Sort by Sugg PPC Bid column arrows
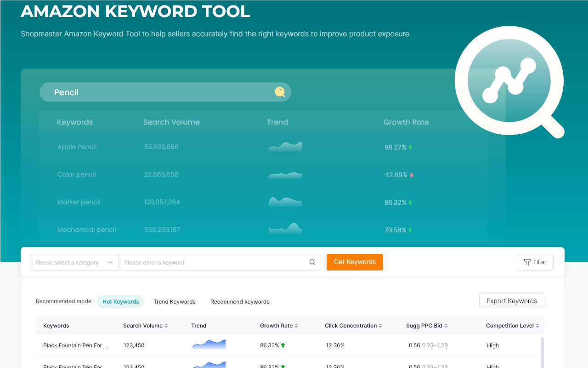This screenshot has height=368, width=588. [446, 326]
